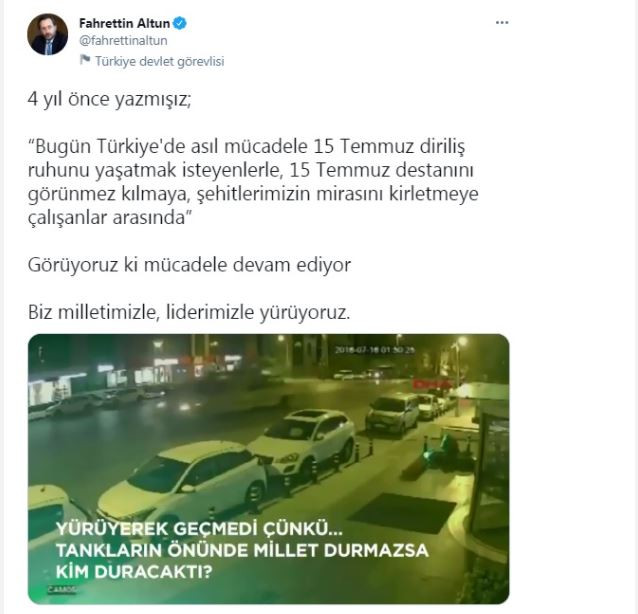Click the dark doormat on the sidewalk

coord(403,513)
